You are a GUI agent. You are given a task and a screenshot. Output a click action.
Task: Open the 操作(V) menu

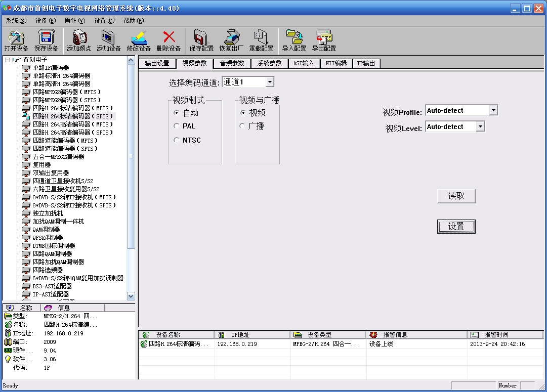click(x=75, y=21)
